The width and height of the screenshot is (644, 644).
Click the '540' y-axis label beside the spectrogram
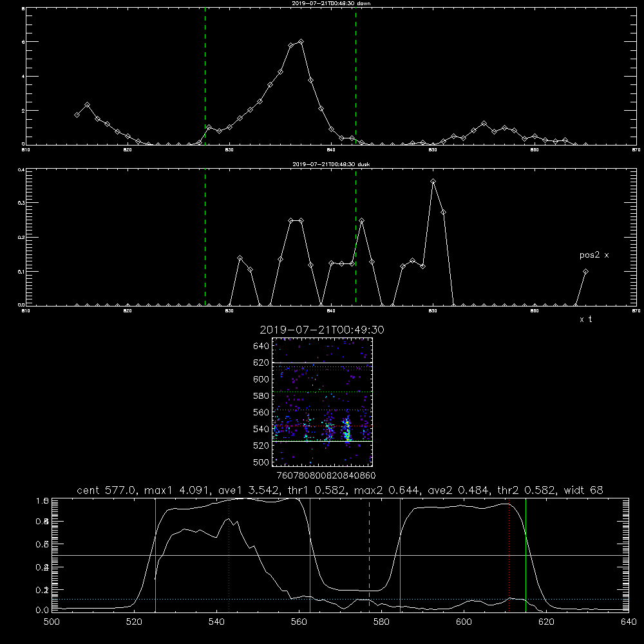[261, 429]
